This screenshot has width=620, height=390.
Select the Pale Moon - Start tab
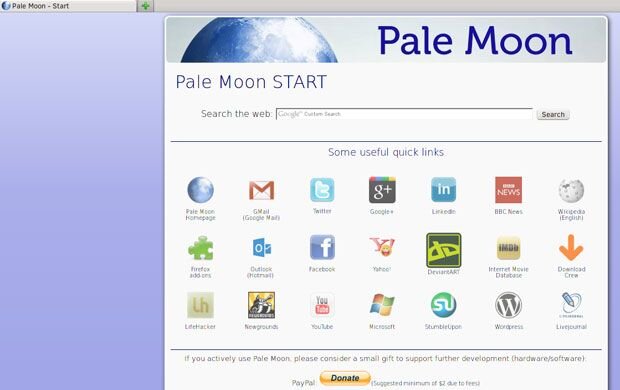point(68,6)
